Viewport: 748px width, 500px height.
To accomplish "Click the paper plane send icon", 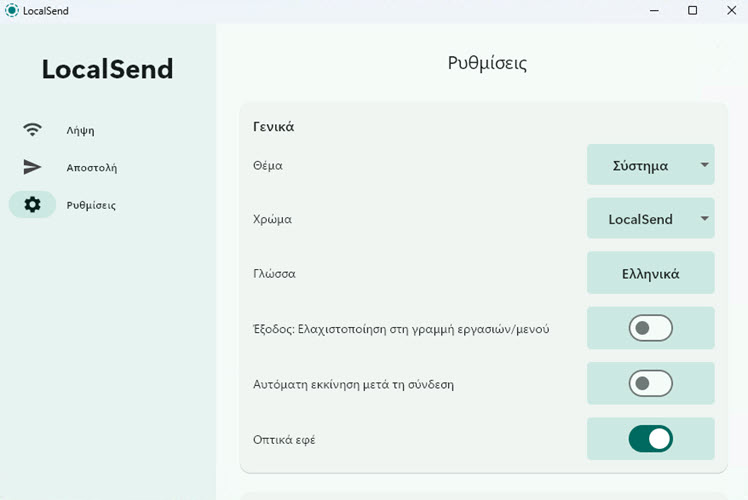I will [x=32, y=167].
